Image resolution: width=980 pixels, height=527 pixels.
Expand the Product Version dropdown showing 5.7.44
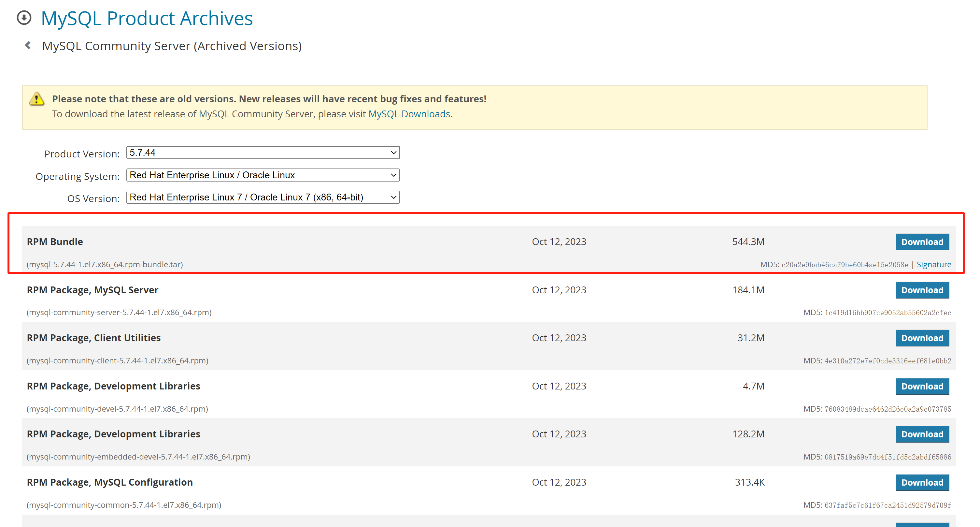[263, 153]
